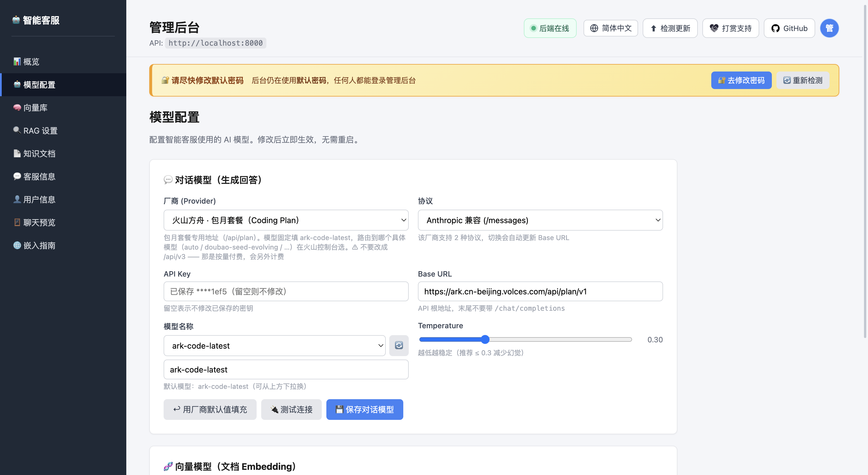Open 知识文档 page
The image size is (868, 475).
(63, 153)
